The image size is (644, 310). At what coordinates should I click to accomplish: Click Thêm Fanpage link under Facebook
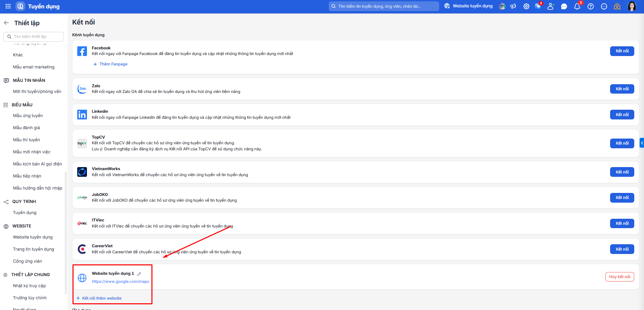pos(110,64)
